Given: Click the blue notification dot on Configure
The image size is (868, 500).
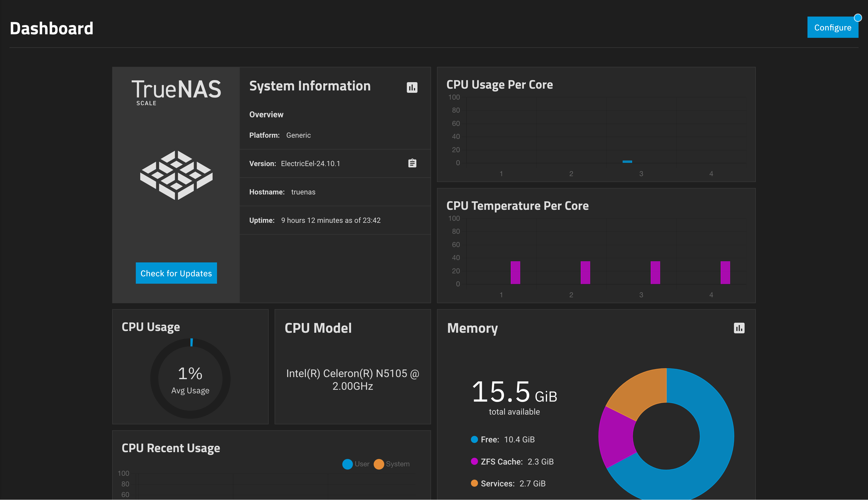Looking at the screenshot, I should [858, 17].
